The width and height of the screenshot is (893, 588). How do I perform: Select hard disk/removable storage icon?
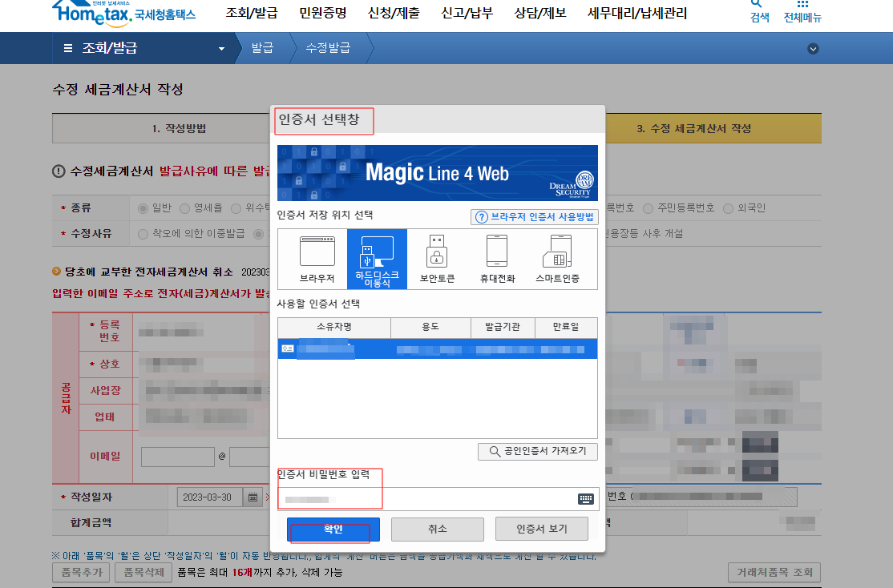pyautogui.click(x=377, y=259)
